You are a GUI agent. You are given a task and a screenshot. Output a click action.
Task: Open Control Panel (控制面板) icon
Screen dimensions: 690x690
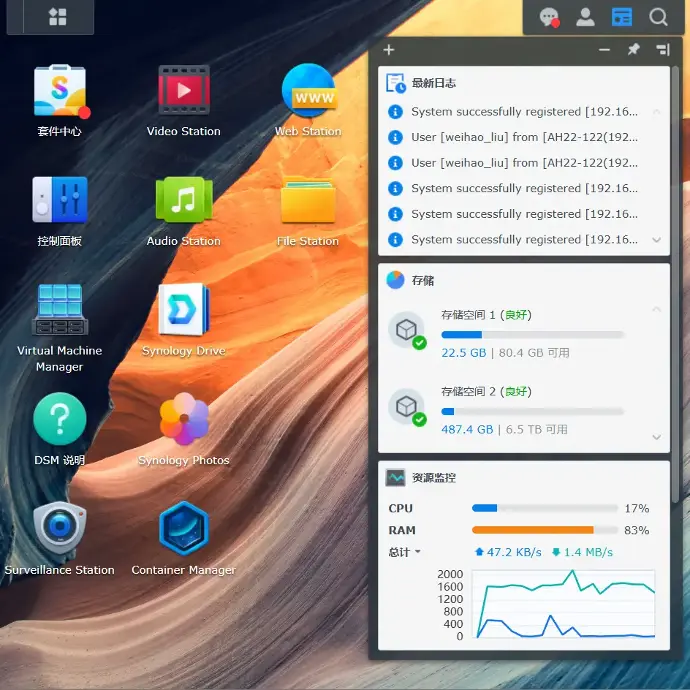59,201
